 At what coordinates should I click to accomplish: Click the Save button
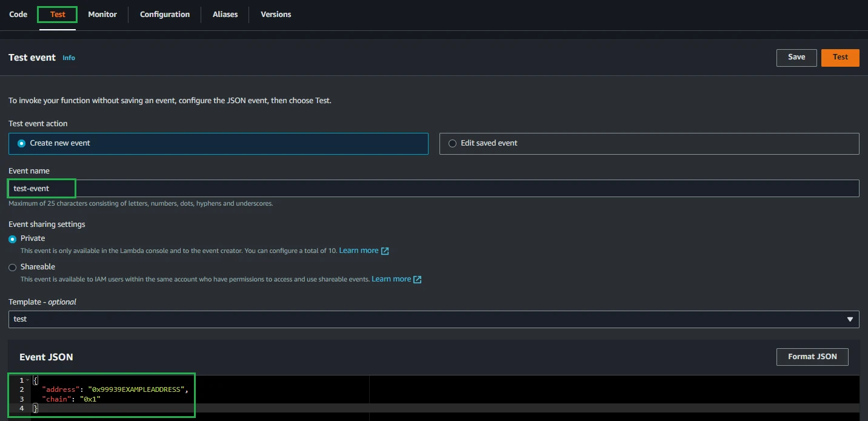pos(796,58)
